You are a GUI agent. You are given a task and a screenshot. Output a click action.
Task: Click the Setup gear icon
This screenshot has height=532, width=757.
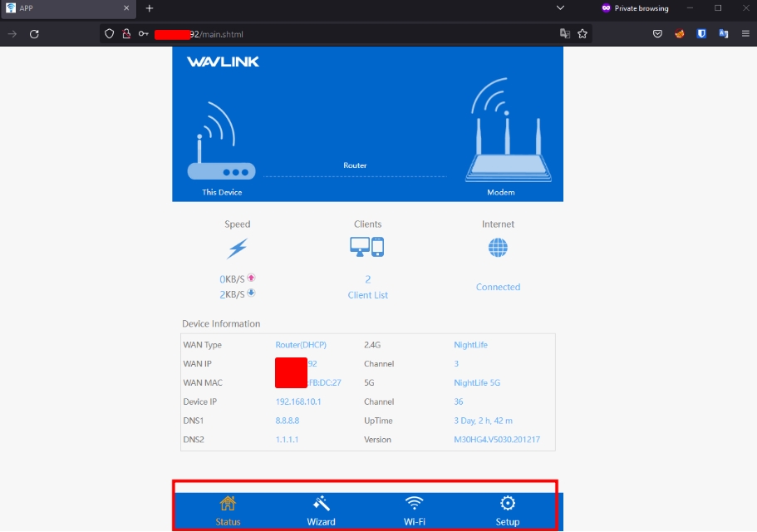point(507,503)
